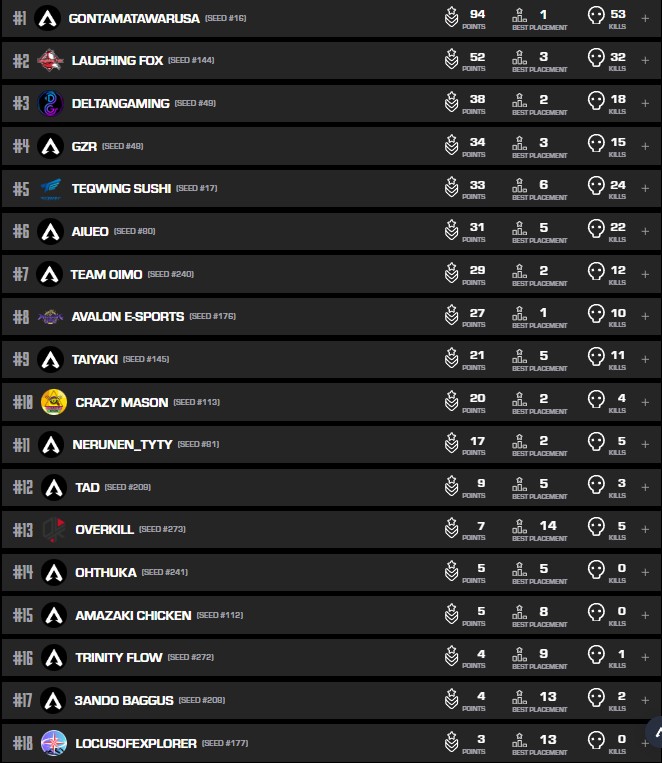
Task: Click the kills skull icon for Aiueo
Action: (596, 231)
